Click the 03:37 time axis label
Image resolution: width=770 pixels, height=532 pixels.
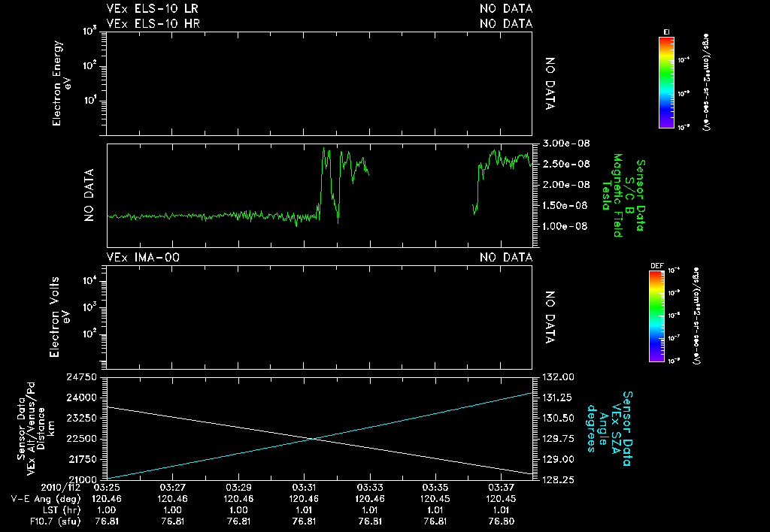pos(502,488)
